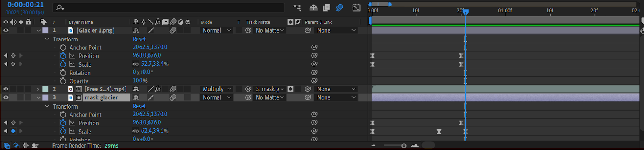Toggle matte invert icon on layer 2
This screenshot has width=644, height=150.
coord(291,89)
